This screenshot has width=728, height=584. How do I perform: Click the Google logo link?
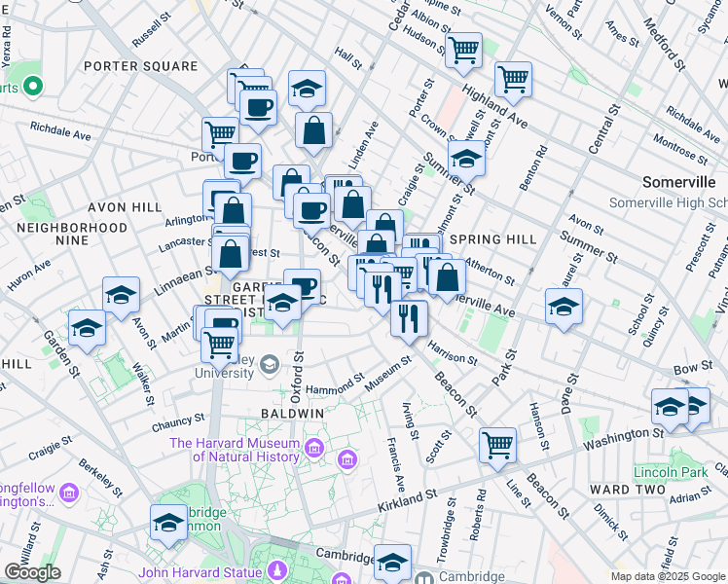click(x=32, y=573)
